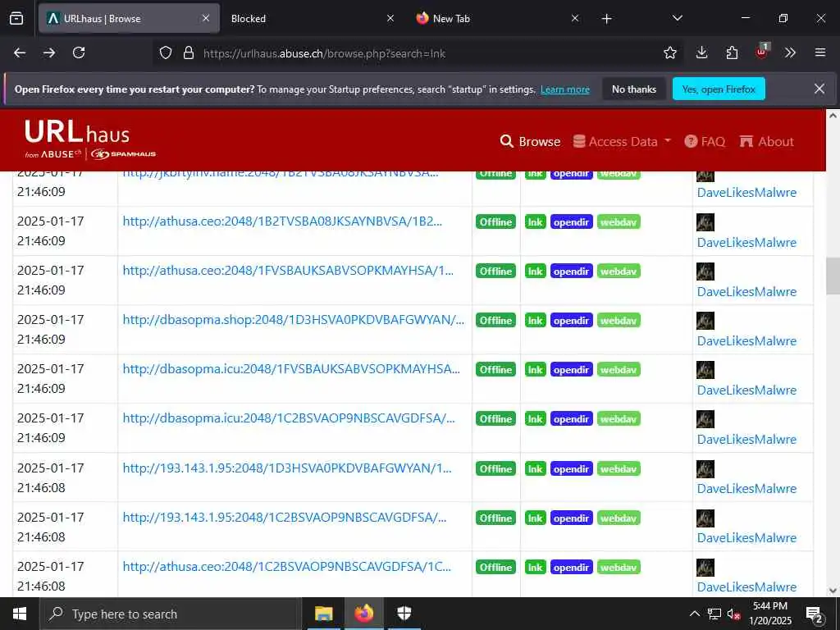Screen dimensions: 840x630
Task: Open the athusa.ceo 1B2TVSBA08JKSAYNBVSA URL
Action: pyautogui.click(x=282, y=221)
